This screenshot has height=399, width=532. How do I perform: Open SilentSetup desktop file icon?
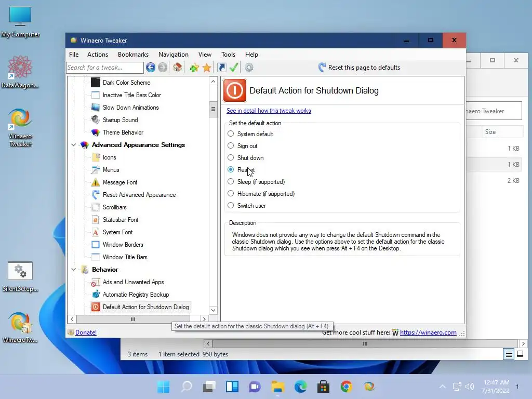[x=20, y=277]
